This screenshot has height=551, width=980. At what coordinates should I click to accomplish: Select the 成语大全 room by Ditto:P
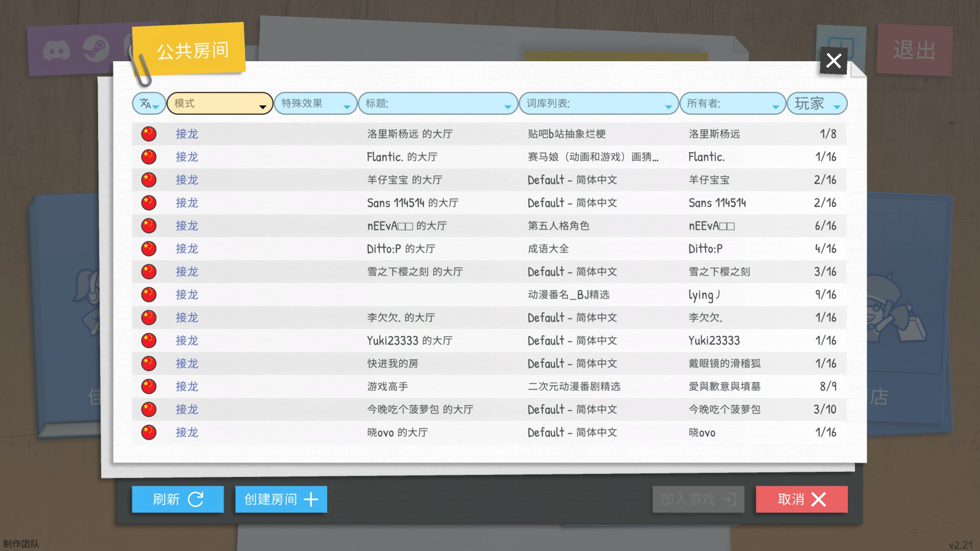point(548,249)
